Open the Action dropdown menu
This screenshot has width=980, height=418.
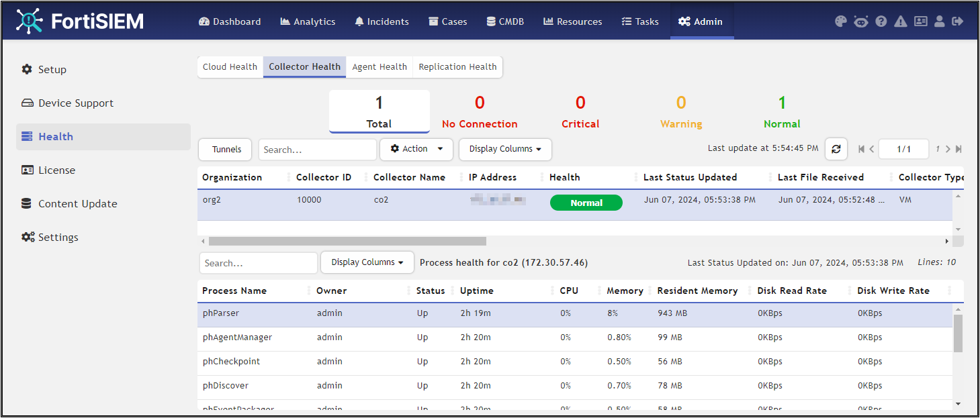pyautogui.click(x=416, y=149)
